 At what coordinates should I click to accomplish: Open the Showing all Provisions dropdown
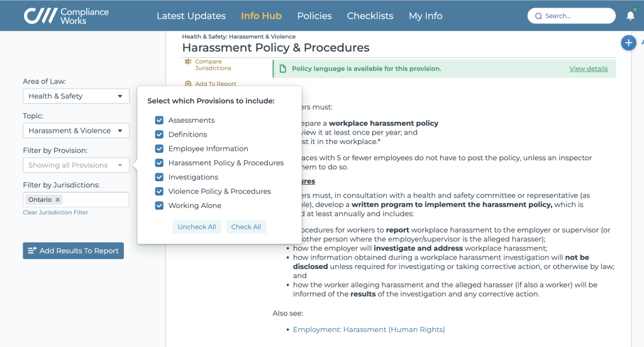pyautogui.click(x=76, y=165)
